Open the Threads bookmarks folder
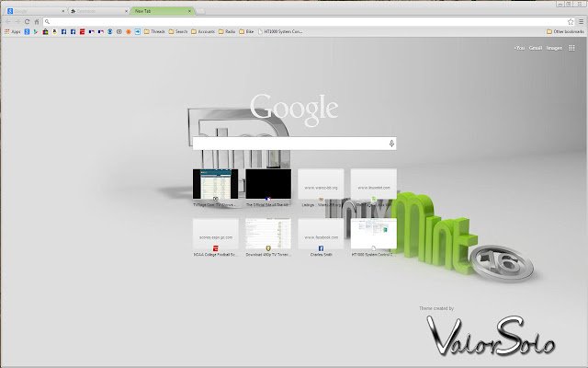 [x=154, y=32]
